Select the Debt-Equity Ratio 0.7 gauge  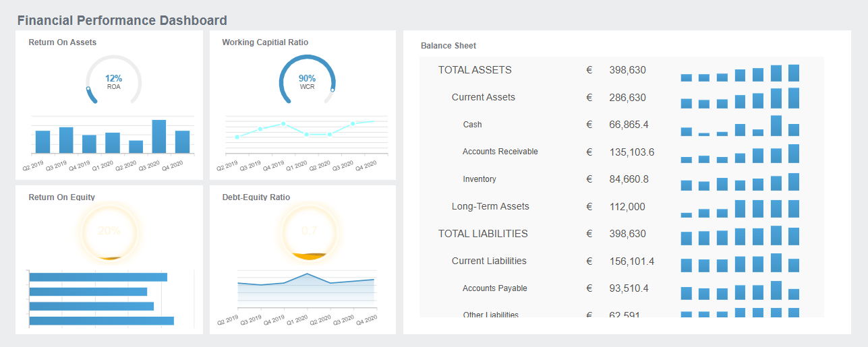[309, 231]
